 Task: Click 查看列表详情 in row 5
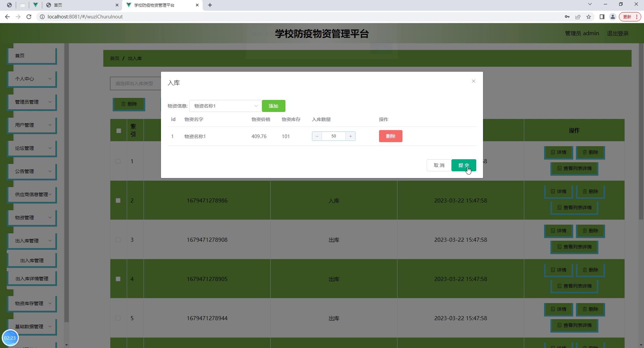pyautogui.click(x=574, y=325)
